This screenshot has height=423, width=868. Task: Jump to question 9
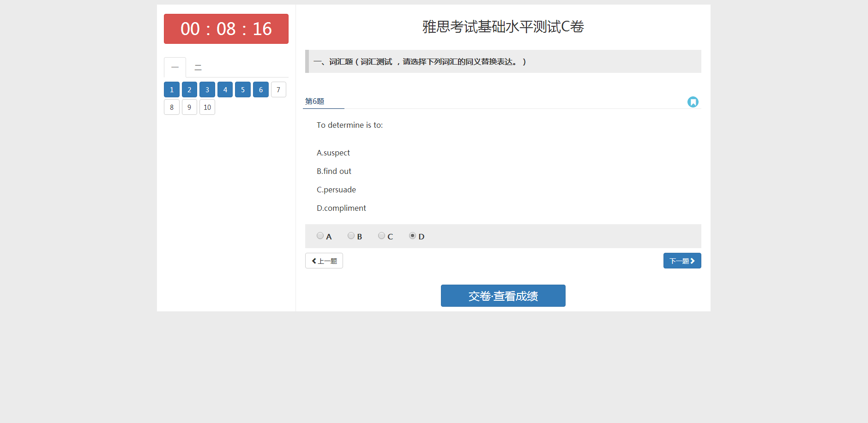click(x=189, y=107)
